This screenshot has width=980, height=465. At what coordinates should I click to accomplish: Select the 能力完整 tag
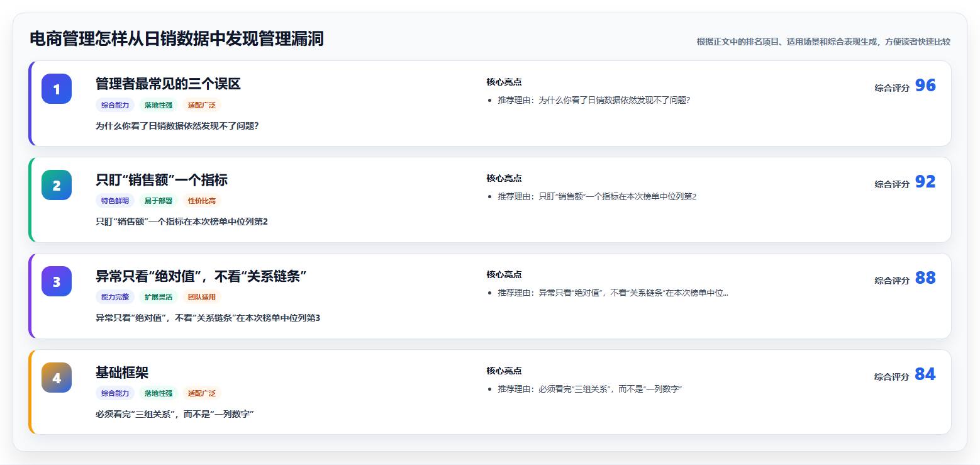pyautogui.click(x=115, y=298)
